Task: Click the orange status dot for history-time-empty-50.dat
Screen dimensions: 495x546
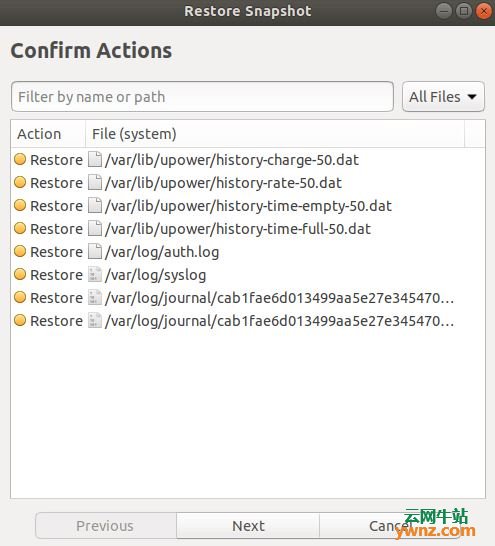Action: (x=20, y=205)
